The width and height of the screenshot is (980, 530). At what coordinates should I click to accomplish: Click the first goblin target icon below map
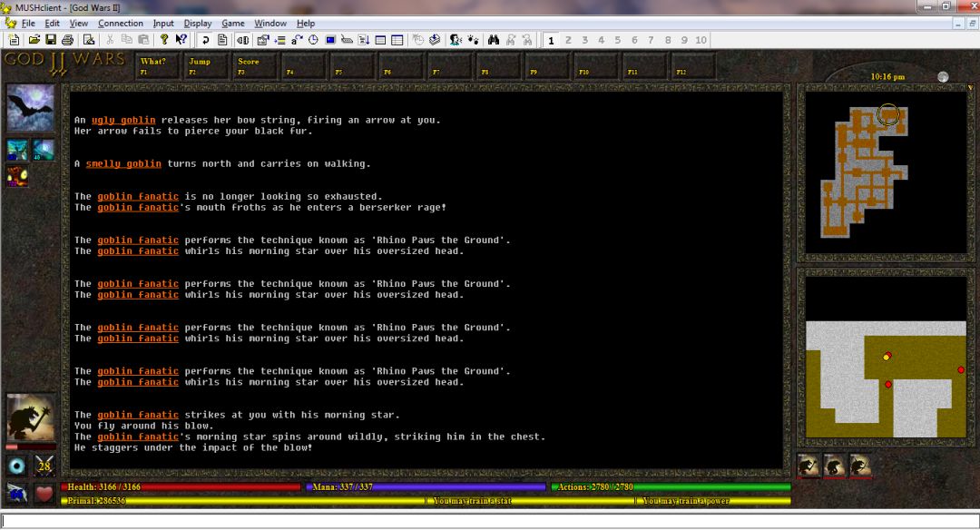[x=808, y=466]
